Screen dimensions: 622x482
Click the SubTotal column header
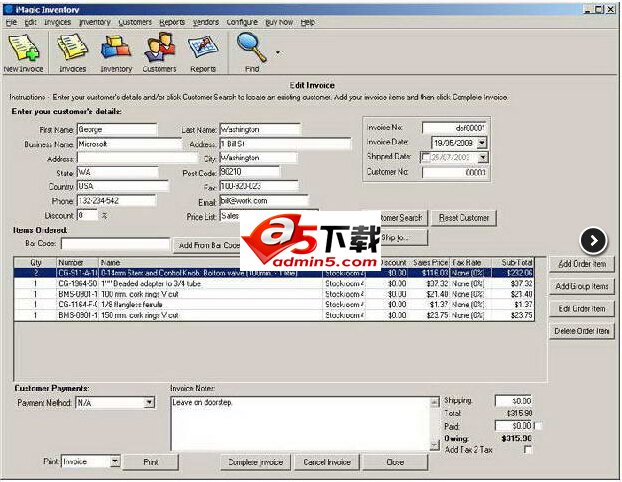(513, 263)
